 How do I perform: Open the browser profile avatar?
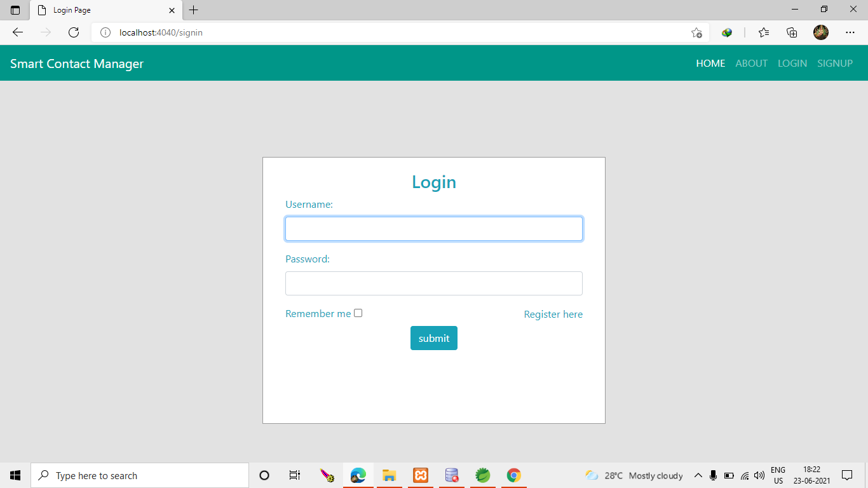click(820, 32)
